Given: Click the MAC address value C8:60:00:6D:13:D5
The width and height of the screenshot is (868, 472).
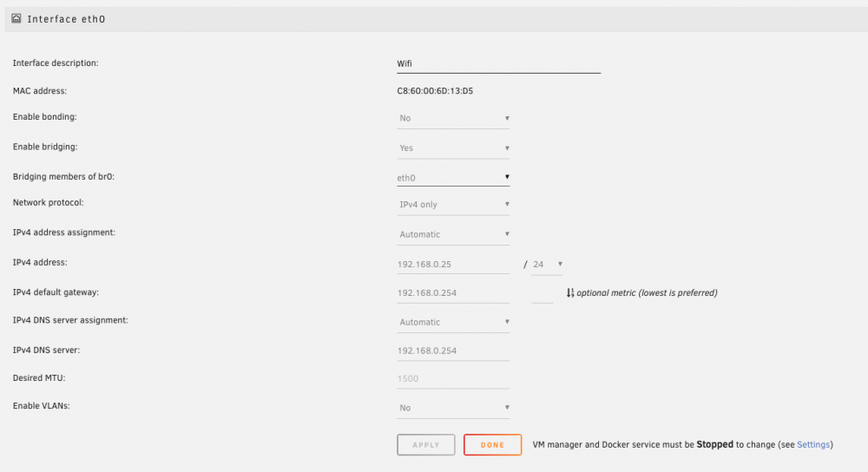Looking at the screenshot, I should pos(435,91).
